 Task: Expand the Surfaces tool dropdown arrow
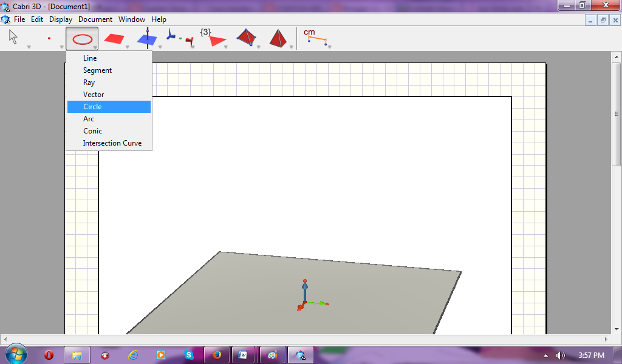pos(128,45)
